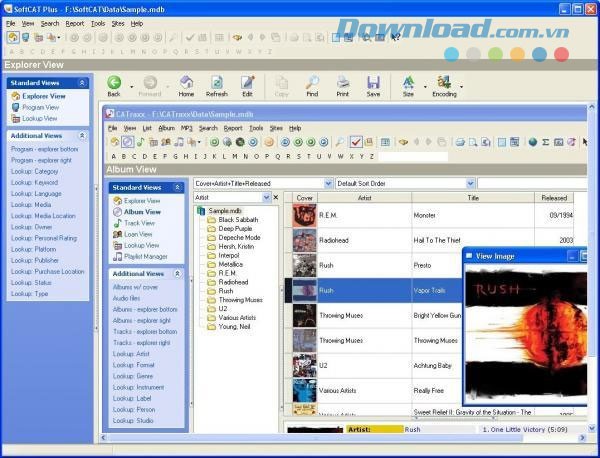Click the Released column header
Screen dimensions: 600x458
[x=553, y=198]
